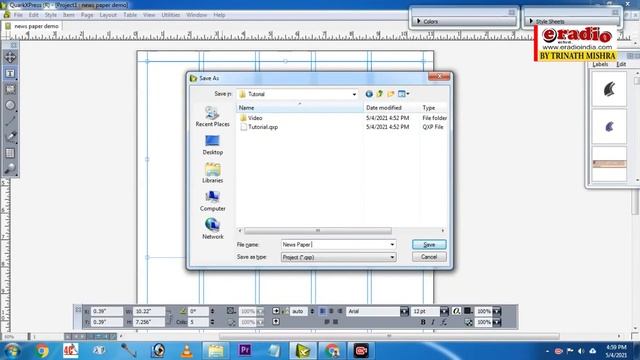This screenshot has height=360, width=640.
Task: Set left text alignment in Measurements palette
Action: 322,311
